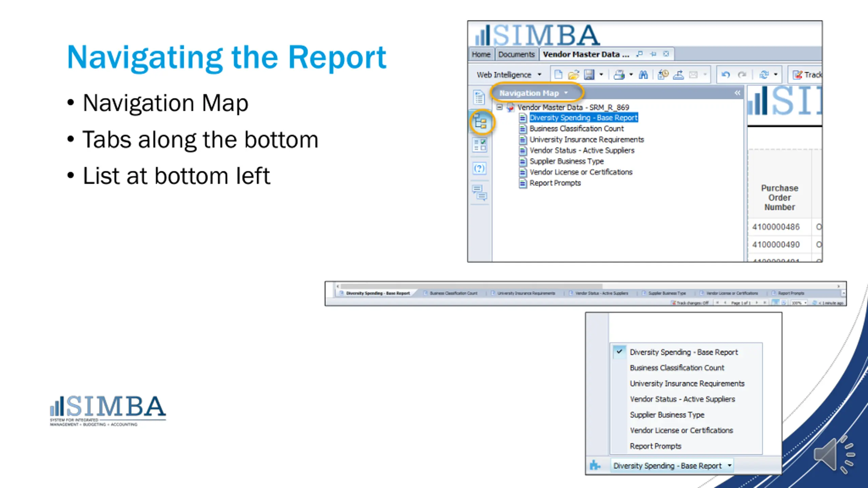Click the pin icon on Vendor Master Data tab

coord(653,54)
